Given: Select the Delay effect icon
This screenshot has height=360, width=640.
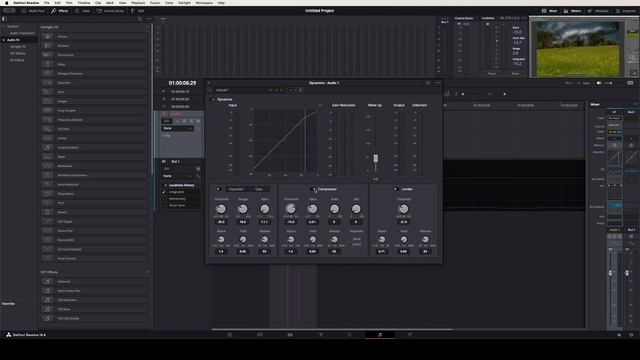Looking at the screenshot, I should point(47,64).
